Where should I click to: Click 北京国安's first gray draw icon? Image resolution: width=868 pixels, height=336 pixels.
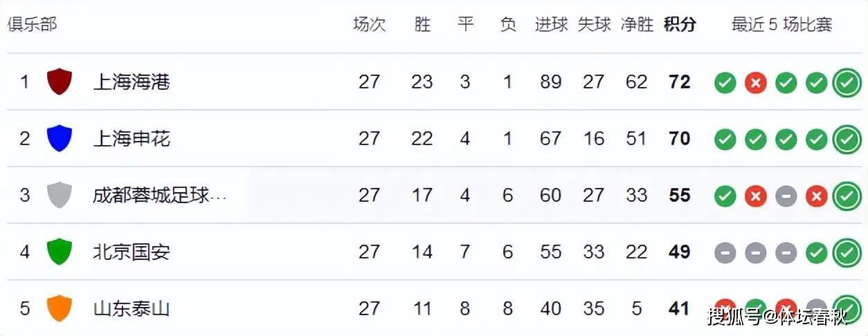point(725,253)
